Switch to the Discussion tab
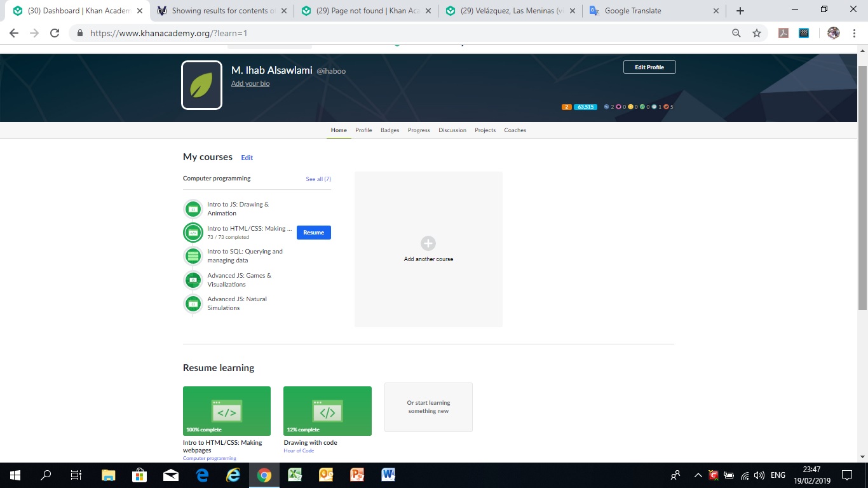868x488 pixels. point(452,130)
